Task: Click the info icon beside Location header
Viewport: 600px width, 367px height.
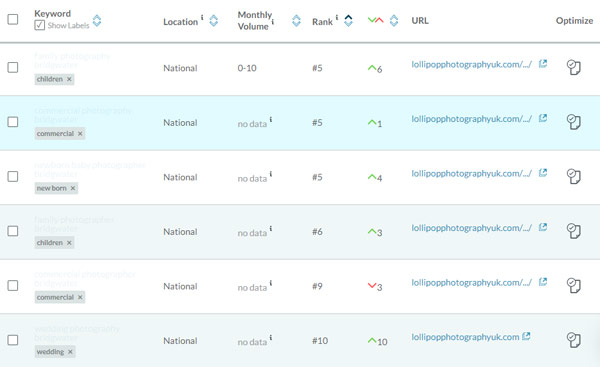Action: (x=202, y=17)
